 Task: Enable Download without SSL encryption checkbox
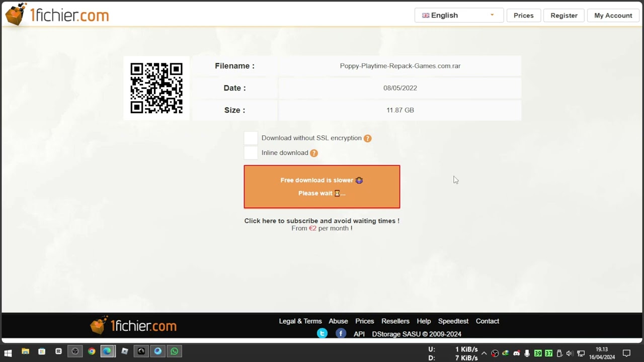coord(251,138)
